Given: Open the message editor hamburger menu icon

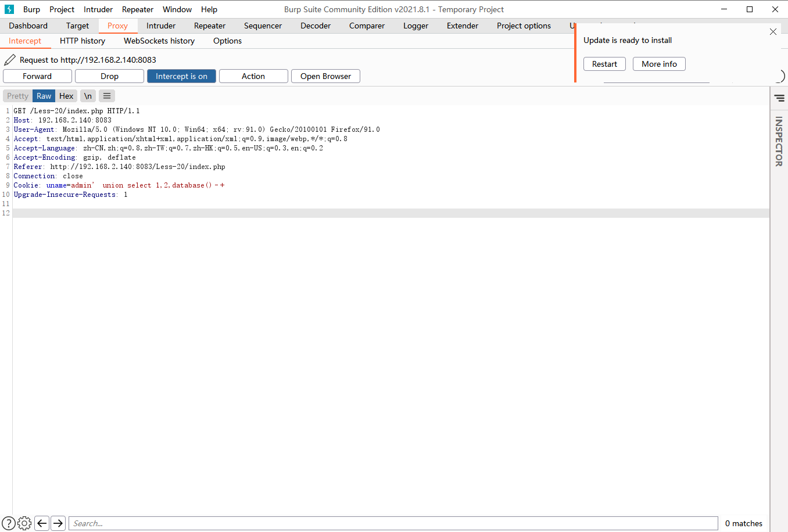Looking at the screenshot, I should tap(107, 96).
